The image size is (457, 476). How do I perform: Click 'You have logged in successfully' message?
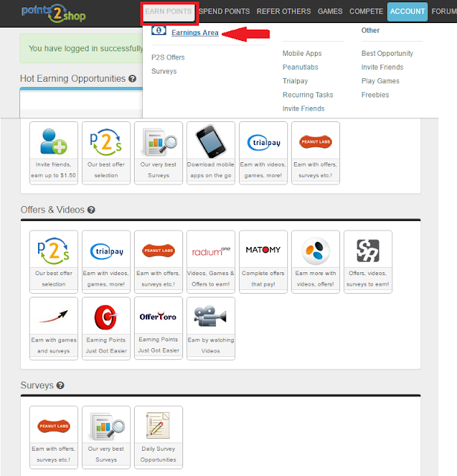click(x=86, y=48)
